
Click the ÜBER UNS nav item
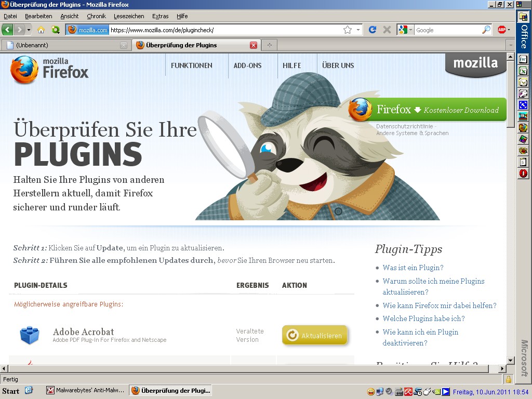tap(338, 65)
